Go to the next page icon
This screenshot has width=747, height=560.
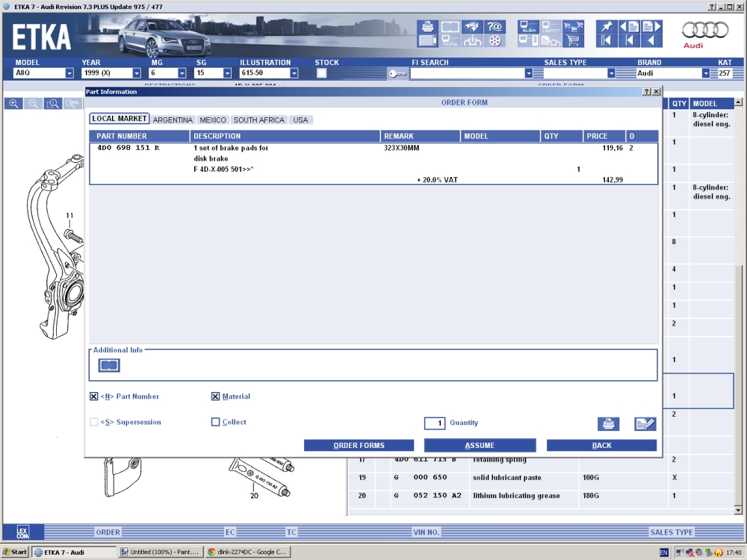pyautogui.click(x=651, y=26)
